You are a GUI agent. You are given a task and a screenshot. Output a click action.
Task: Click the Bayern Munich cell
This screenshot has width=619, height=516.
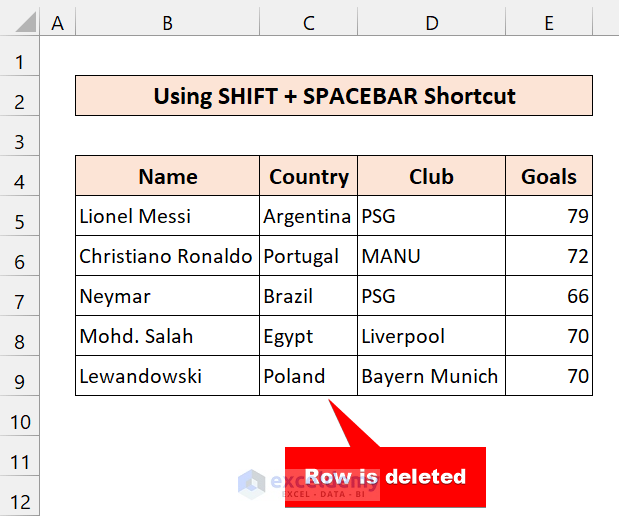click(x=431, y=376)
